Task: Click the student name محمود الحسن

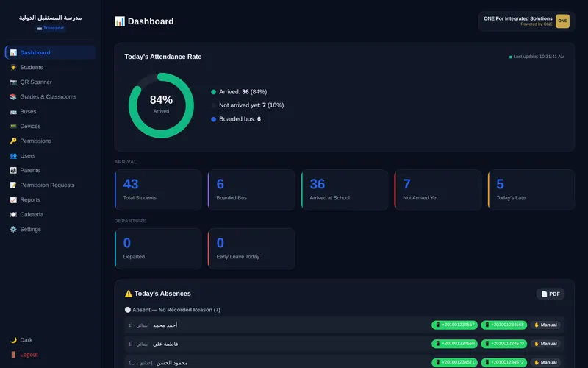Action: tap(172, 362)
